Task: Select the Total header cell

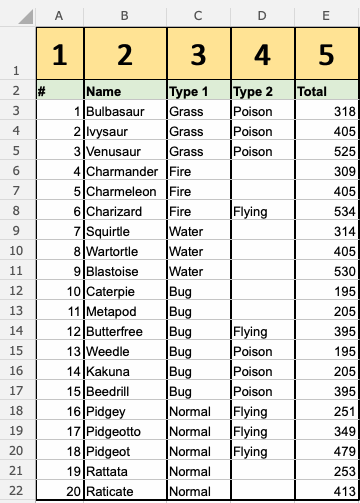Action: coord(327,90)
